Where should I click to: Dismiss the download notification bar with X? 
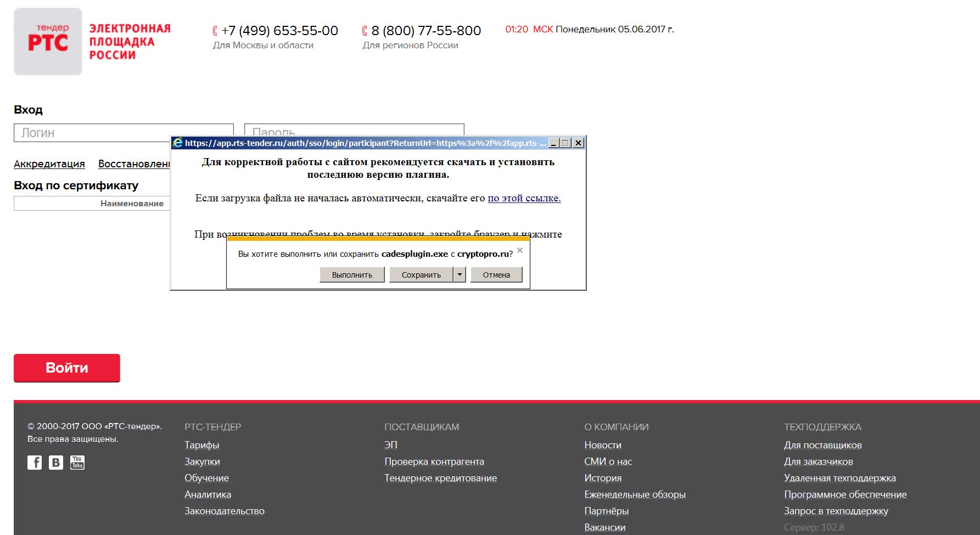(x=520, y=250)
